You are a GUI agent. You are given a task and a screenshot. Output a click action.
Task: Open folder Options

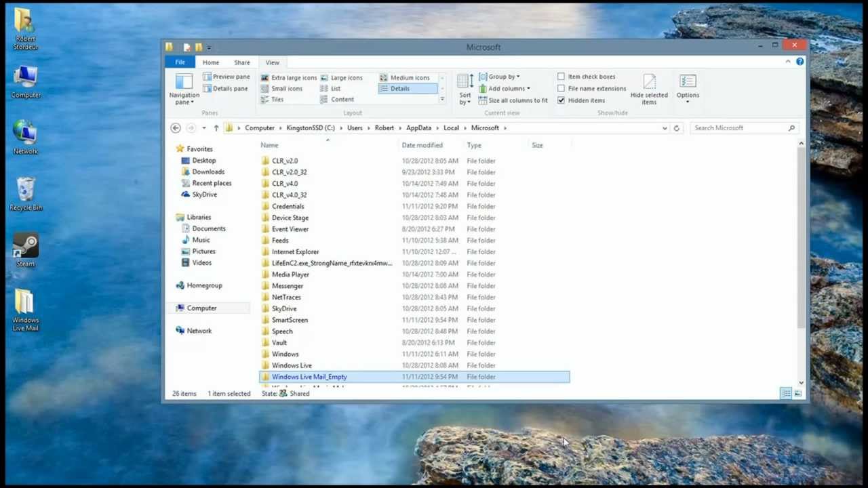click(688, 89)
